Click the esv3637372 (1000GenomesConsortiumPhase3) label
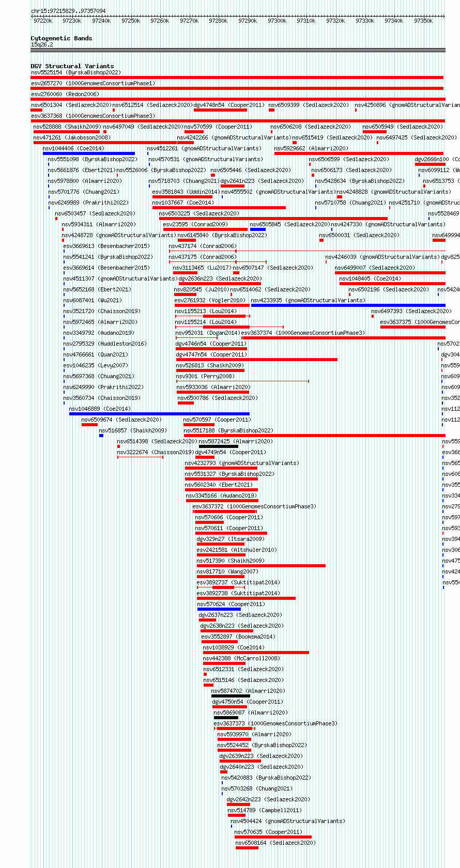 (x=254, y=506)
